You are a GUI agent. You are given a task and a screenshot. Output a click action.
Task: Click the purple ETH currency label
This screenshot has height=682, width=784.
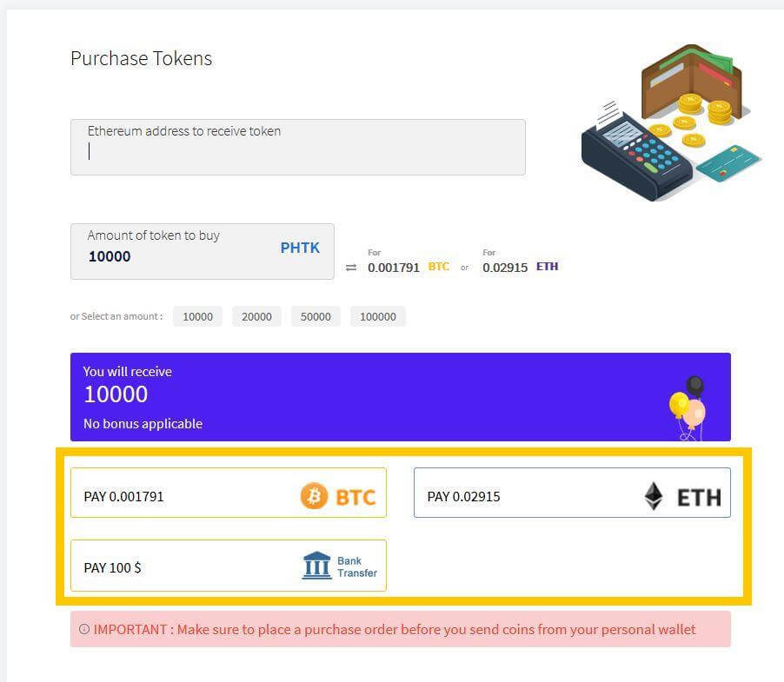point(547,267)
